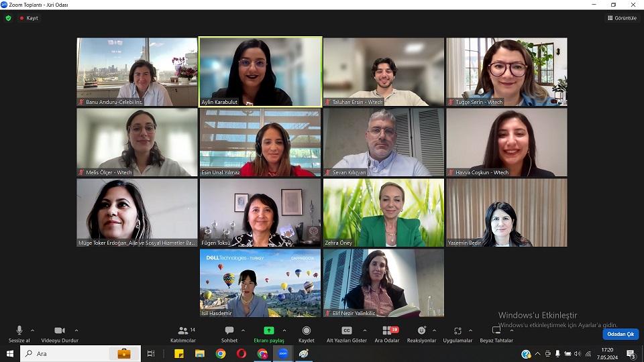Open the Uygulamalar apps panel
Image resolution: width=644 pixels, height=362 pixels.
tap(458, 334)
